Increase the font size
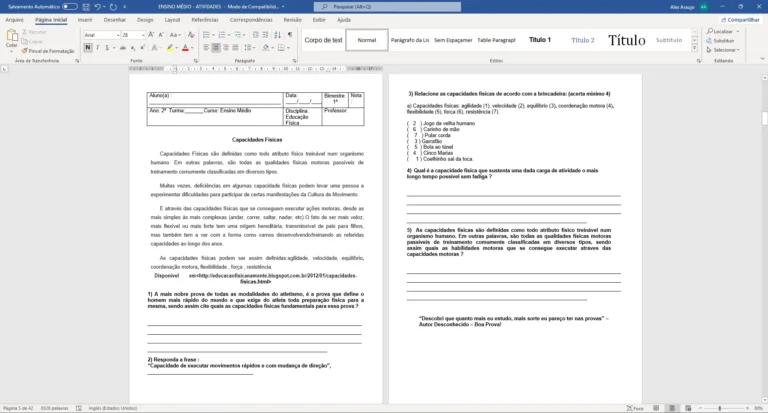The image size is (768, 413). coord(151,35)
